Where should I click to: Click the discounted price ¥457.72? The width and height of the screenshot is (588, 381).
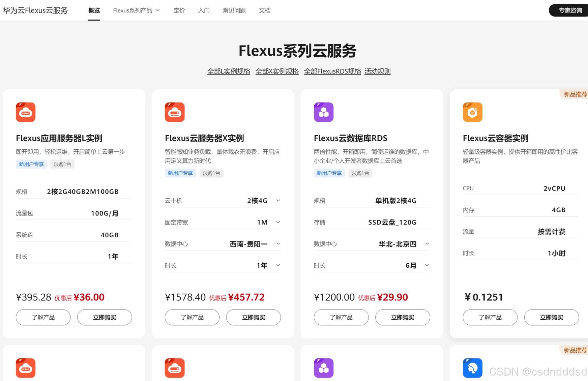click(246, 297)
